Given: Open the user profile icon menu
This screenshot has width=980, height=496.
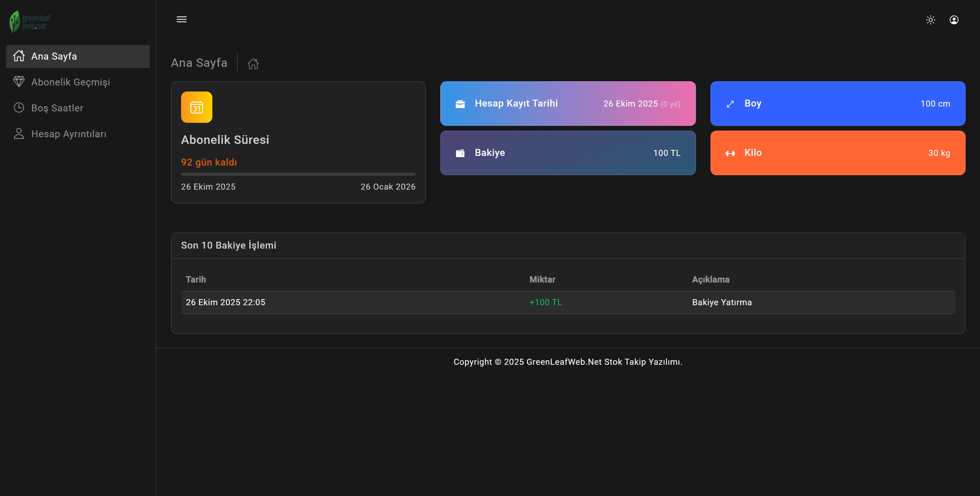Looking at the screenshot, I should [x=954, y=20].
